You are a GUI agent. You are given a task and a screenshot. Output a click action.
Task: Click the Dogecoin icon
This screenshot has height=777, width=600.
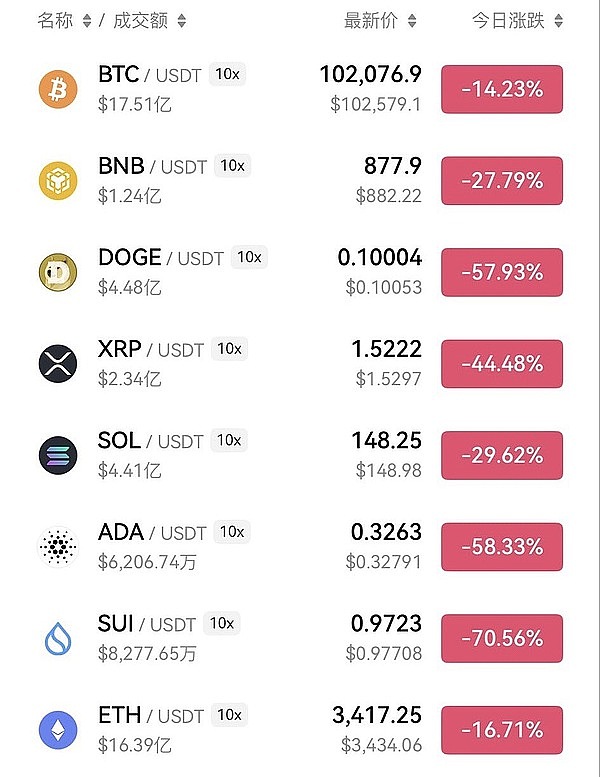57,272
